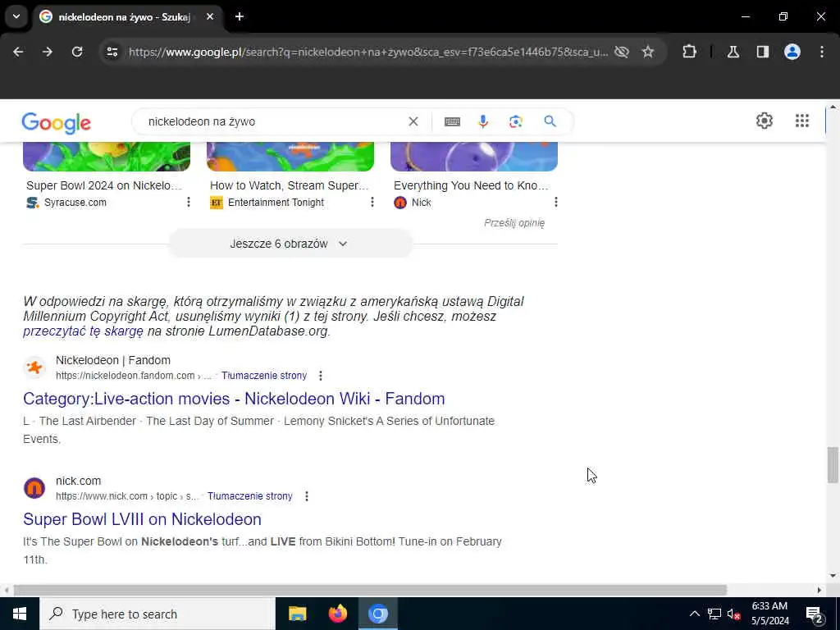This screenshot has width=840, height=630.
Task: Click the Google logo
Action: point(57,123)
